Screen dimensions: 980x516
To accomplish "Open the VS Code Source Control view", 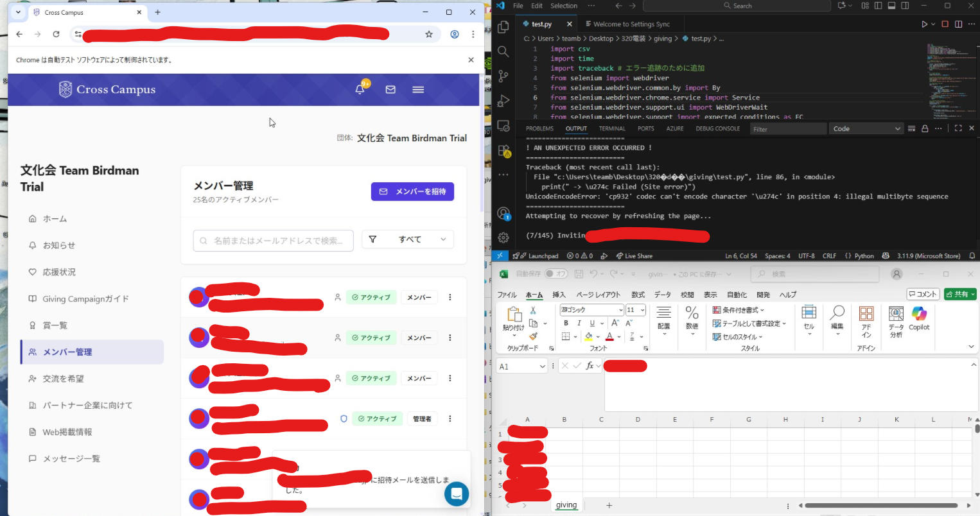I will 503,76.
